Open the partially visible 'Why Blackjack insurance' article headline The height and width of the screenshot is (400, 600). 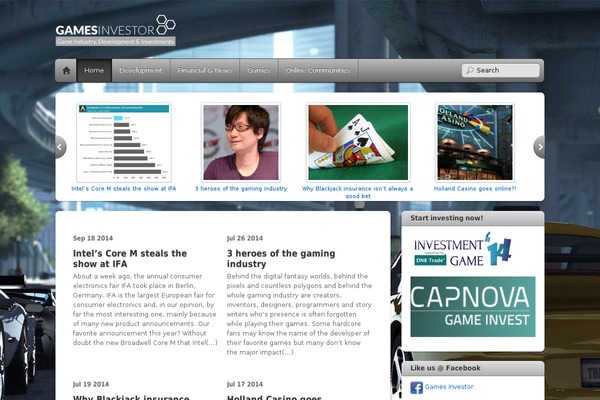(x=131, y=397)
